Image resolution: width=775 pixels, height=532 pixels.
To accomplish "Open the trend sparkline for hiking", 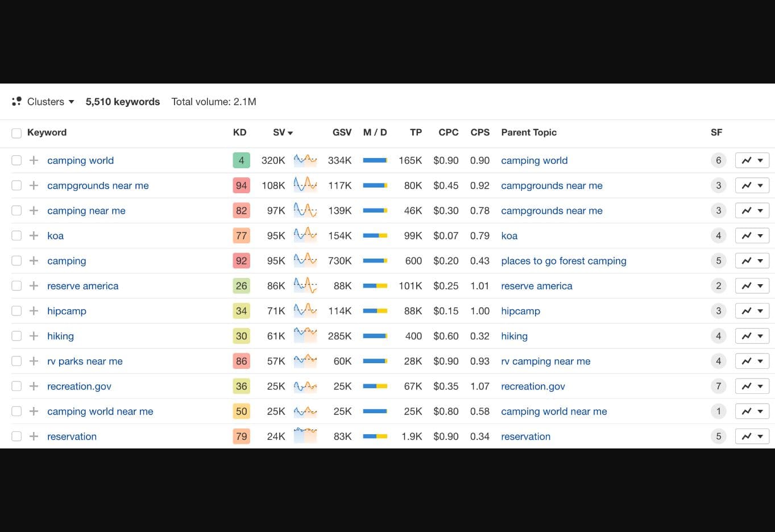I will coord(305,336).
